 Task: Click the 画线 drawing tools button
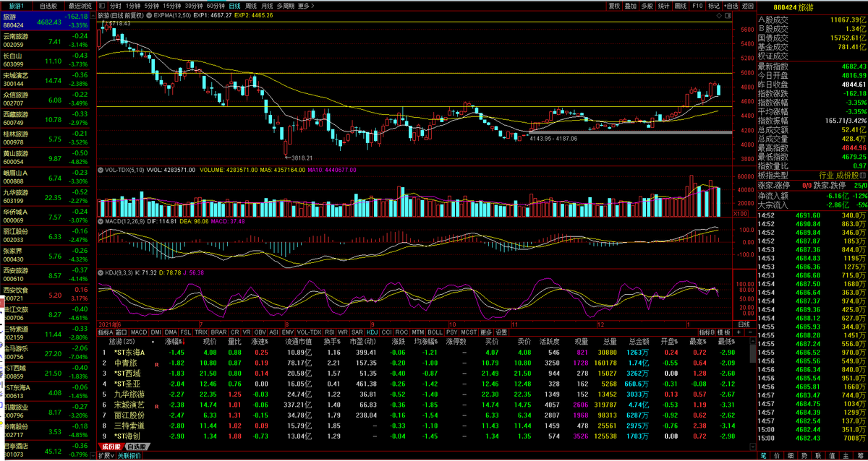click(680, 6)
